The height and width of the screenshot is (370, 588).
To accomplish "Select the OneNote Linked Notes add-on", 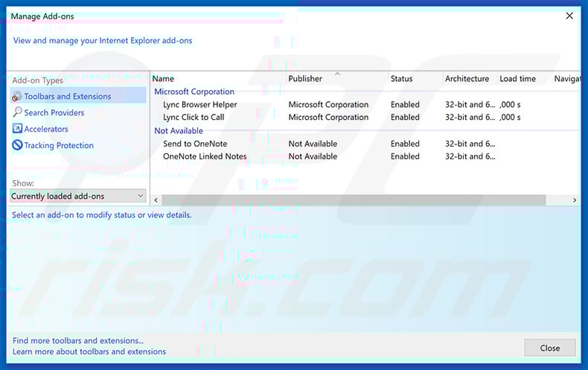I will point(205,156).
